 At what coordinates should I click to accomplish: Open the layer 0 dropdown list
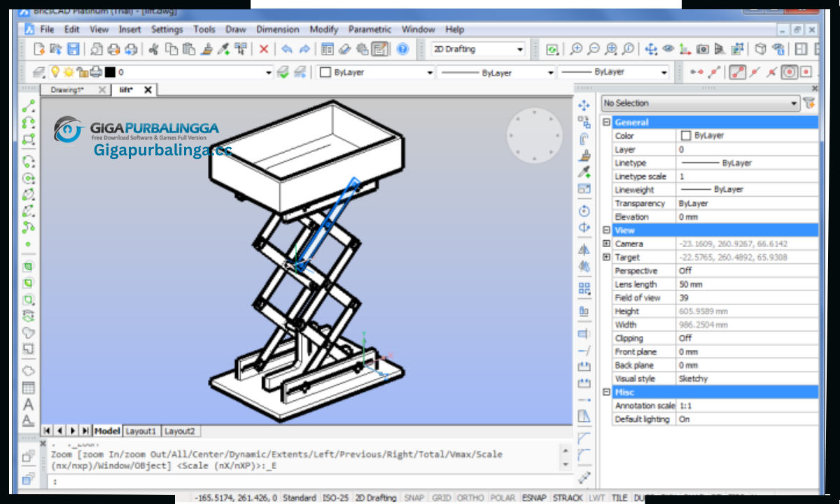(x=269, y=72)
